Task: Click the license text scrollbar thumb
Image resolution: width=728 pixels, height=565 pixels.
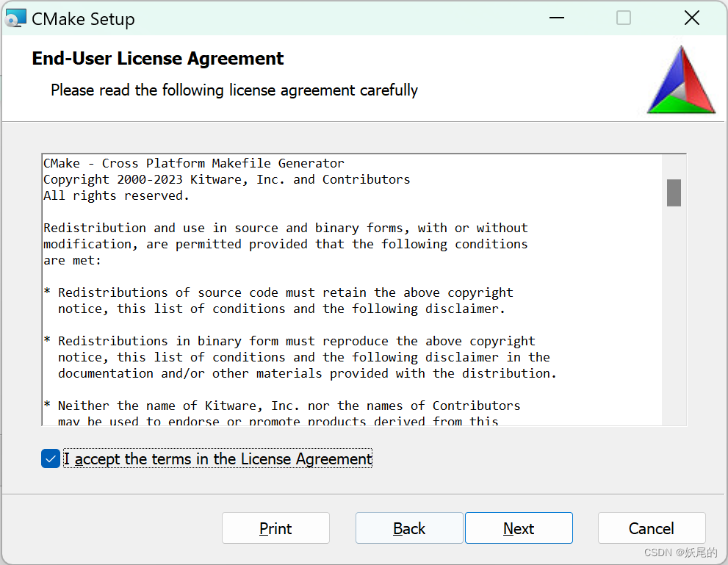Action: (674, 192)
